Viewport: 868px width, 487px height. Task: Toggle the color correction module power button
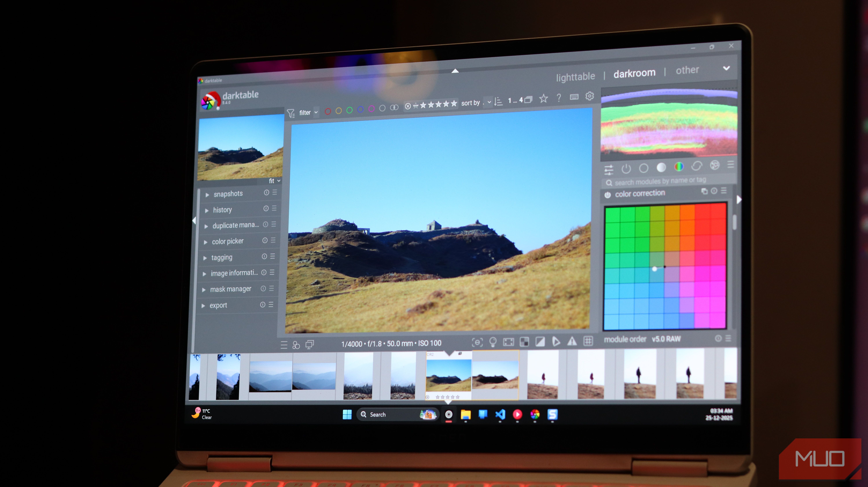click(608, 195)
